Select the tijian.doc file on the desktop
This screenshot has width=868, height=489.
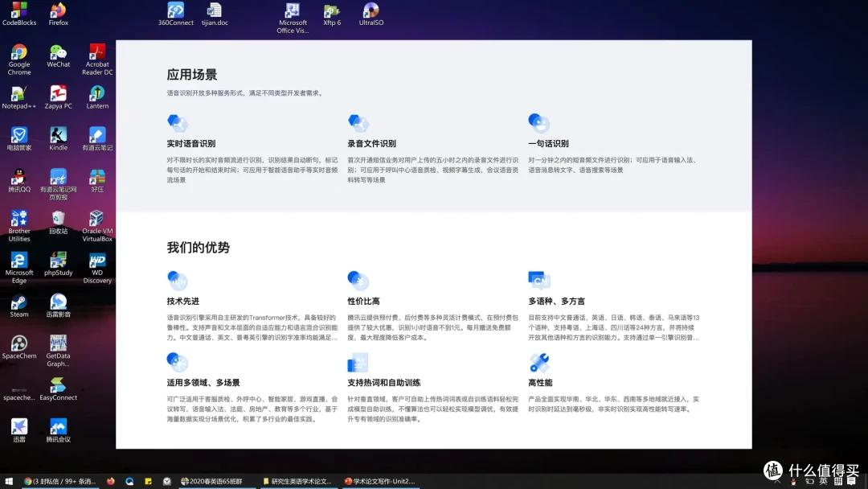[x=215, y=14]
